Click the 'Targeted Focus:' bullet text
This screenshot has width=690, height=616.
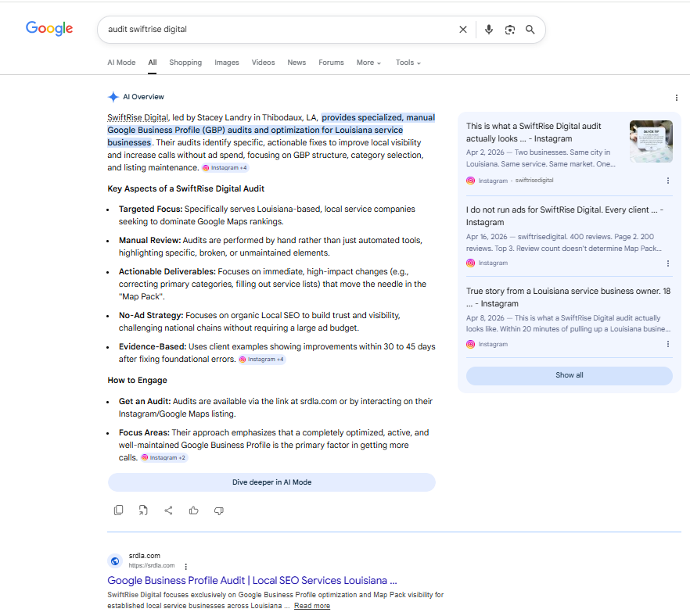tap(150, 210)
